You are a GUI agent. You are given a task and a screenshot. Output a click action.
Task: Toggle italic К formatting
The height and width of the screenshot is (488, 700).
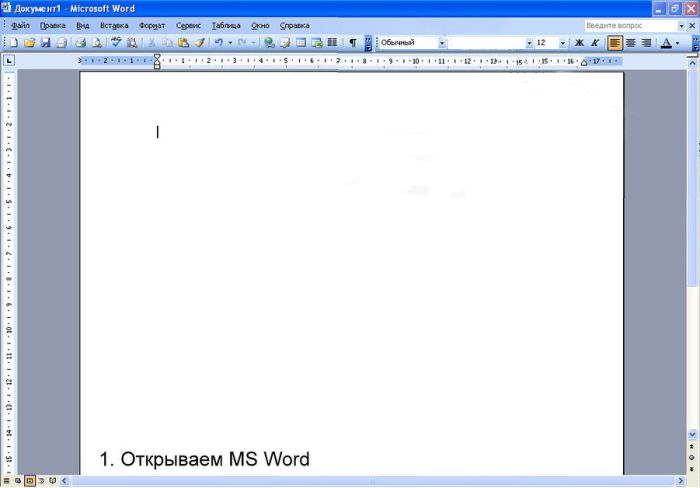coord(595,43)
